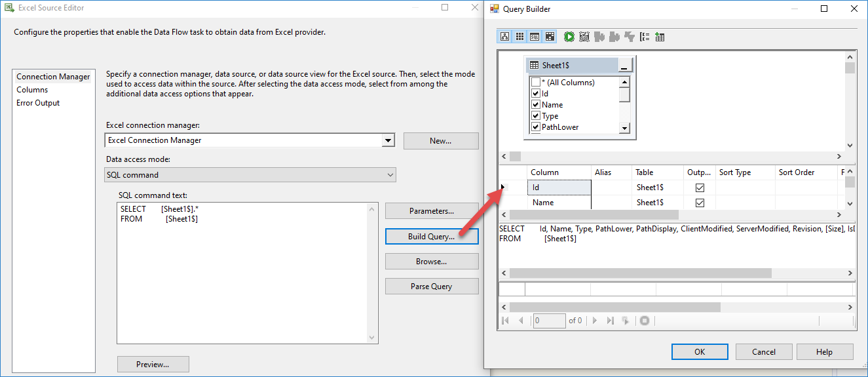
Task: Click the Add Table icon
Action: [660, 37]
